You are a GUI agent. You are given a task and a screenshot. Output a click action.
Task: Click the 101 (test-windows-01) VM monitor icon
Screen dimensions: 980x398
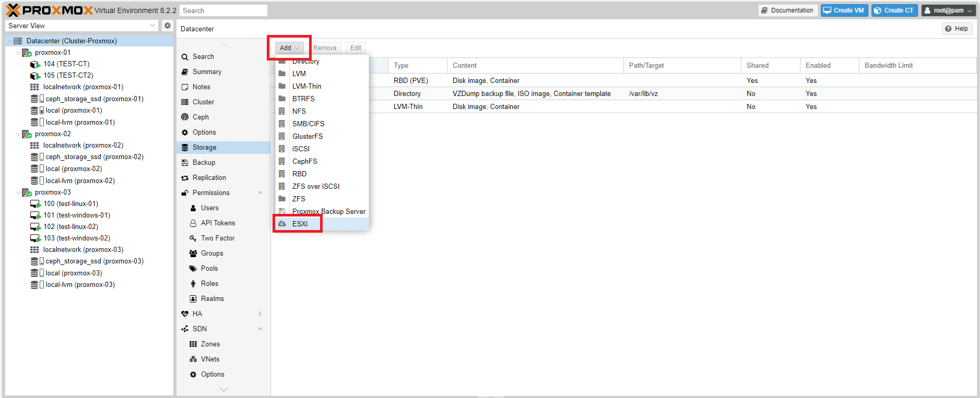coord(36,215)
